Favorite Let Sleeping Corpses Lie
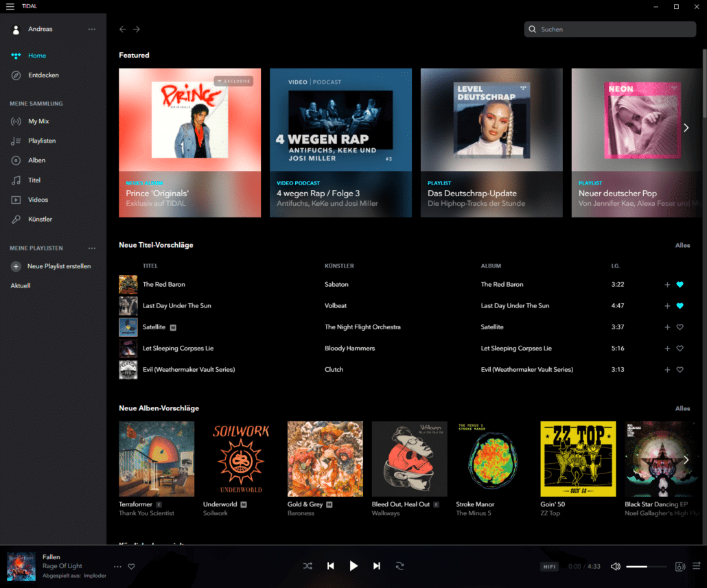Image resolution: width=707 pixels, height=588 pixels. coord(680,349)
